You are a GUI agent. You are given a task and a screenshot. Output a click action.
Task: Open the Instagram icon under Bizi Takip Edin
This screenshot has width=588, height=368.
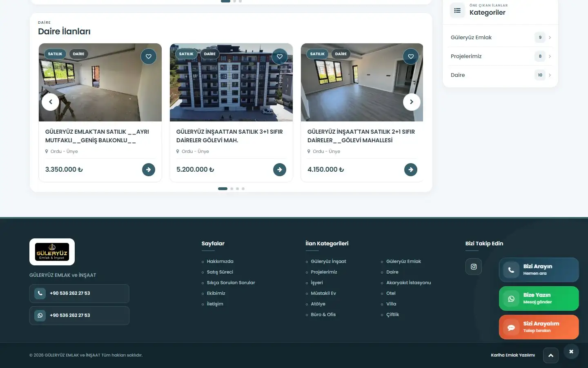(x=474, y=267)
